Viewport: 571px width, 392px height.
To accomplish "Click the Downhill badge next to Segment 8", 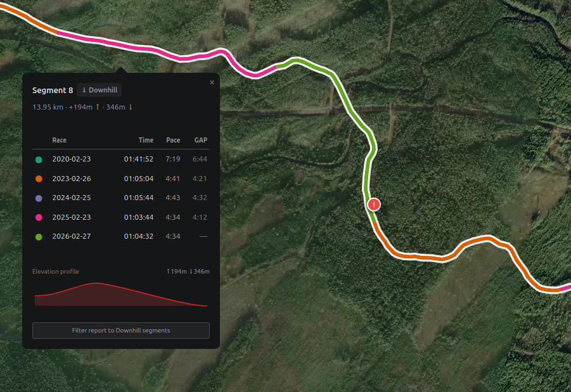I will pos(99,91).
